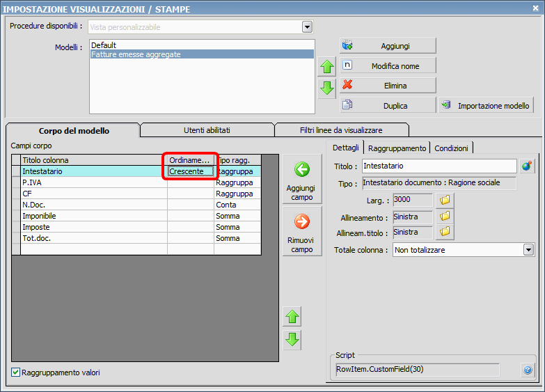
Task: Click Conta cell in N.Doc. row
Action: (x=237, y=205)
